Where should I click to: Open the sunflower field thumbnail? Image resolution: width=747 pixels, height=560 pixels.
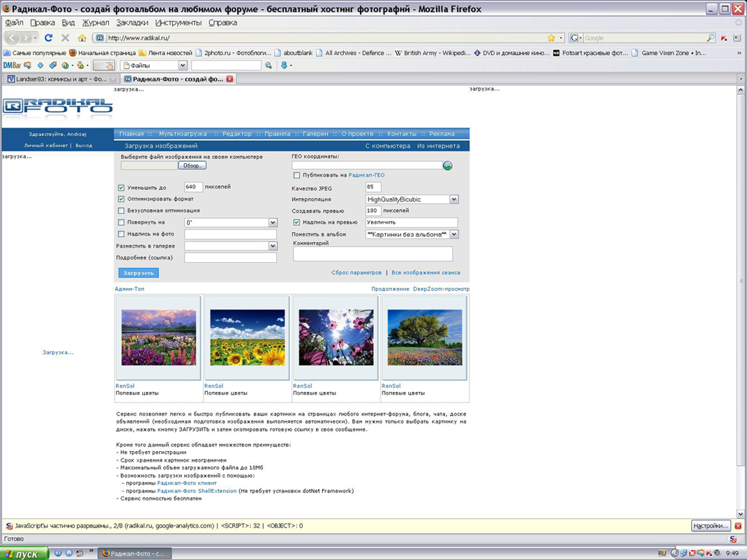[x=247, y=337]
